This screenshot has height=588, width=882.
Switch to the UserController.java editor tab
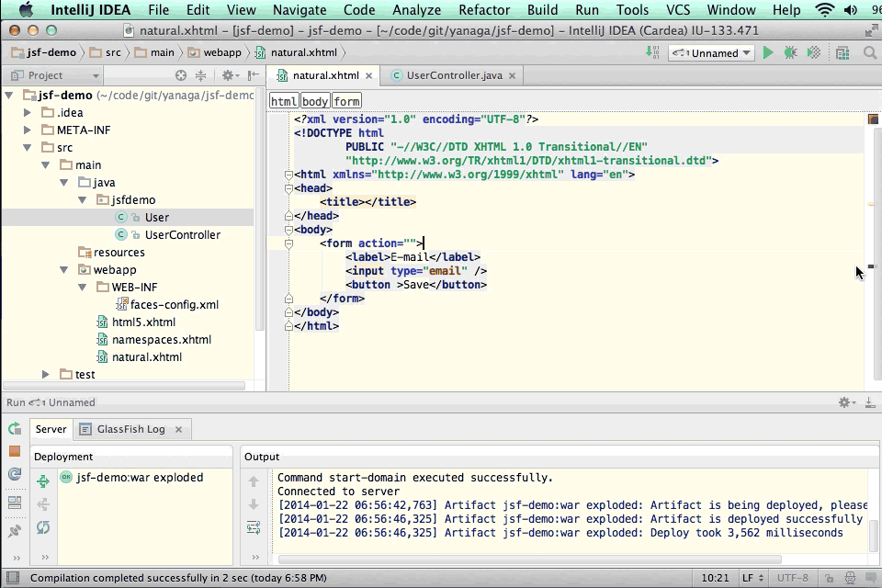[x=454, y=75]
